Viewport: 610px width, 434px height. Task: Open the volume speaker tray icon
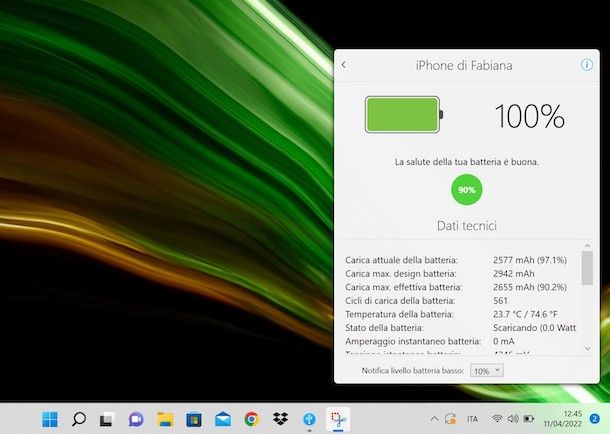tap(513, 419)
